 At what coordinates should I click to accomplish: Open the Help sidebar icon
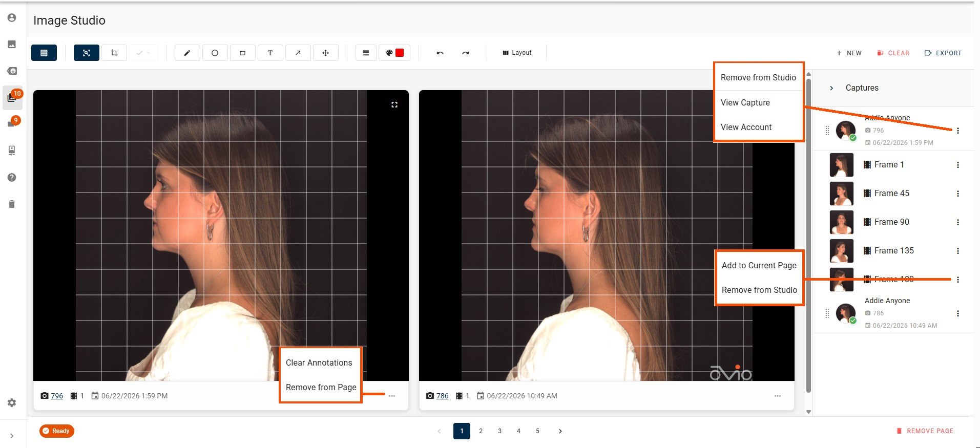click(x=12, y=178)
